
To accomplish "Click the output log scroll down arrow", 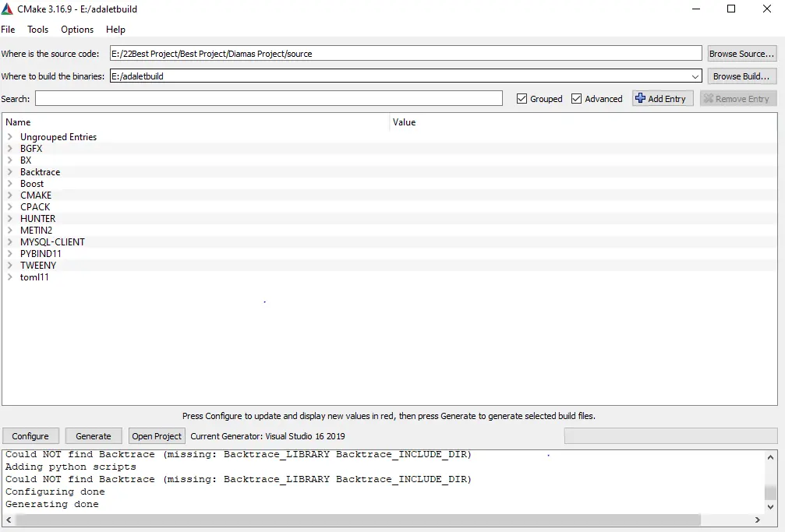I will (x=771, y=507).
